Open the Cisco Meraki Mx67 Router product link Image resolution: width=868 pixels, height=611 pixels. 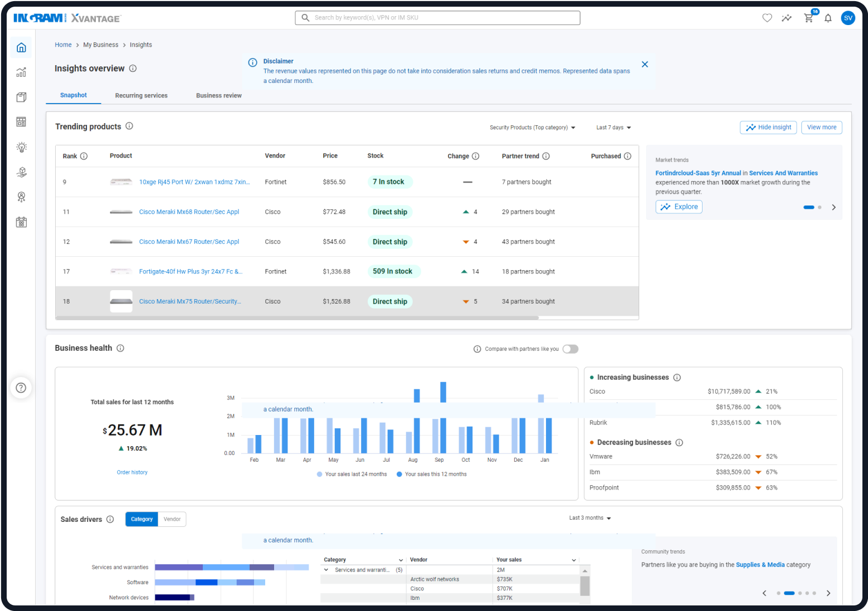[x=189, y=242]
